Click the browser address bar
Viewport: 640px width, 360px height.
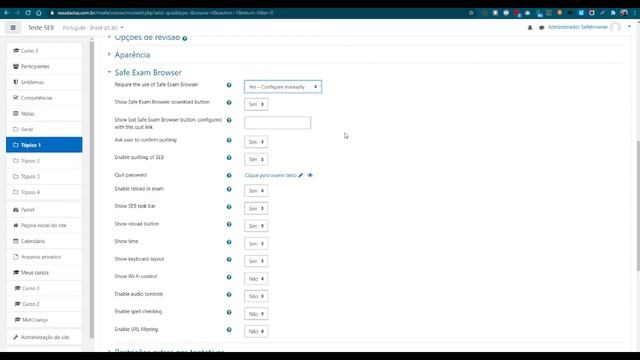257,13
